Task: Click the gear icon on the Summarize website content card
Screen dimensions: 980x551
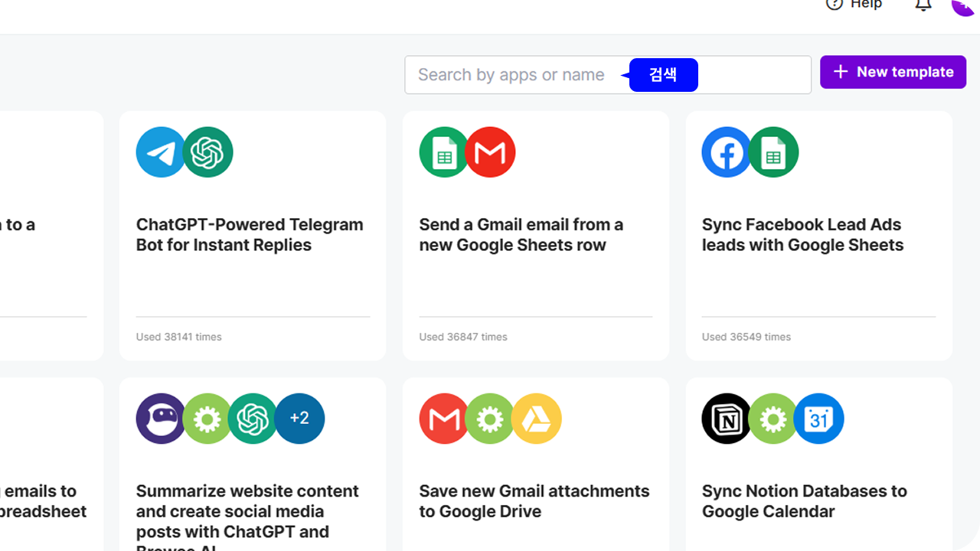Action: pyautogui.click(x=207, y=419)
